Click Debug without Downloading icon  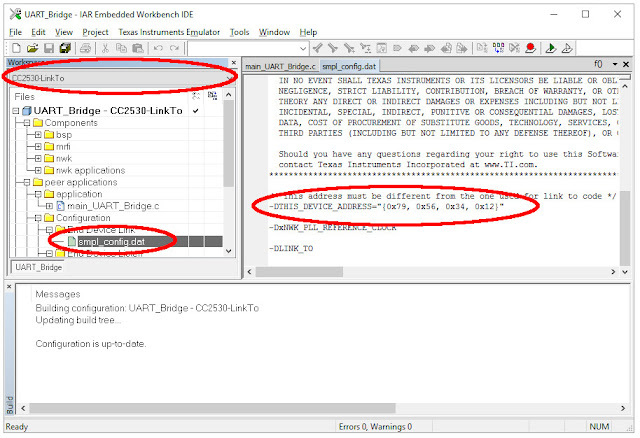[567, 48]
